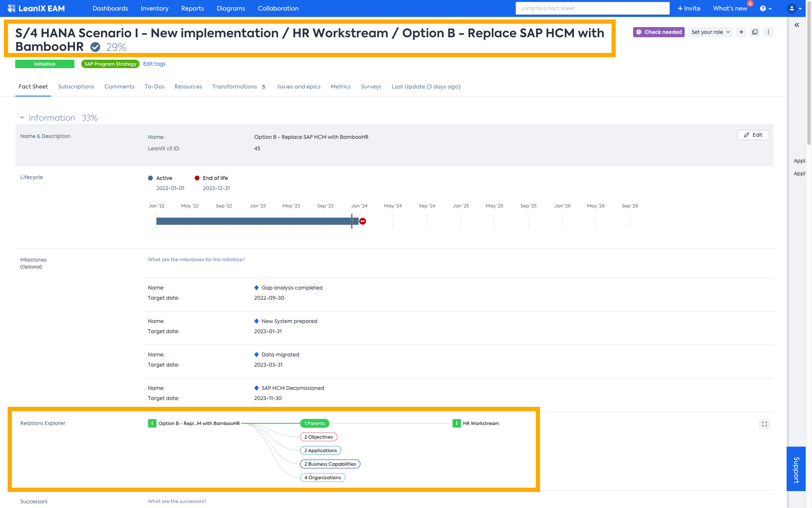Click the red end-of-life marker on timeline
812x508 pixels.
pyautogui.click(x=362, y=221)
